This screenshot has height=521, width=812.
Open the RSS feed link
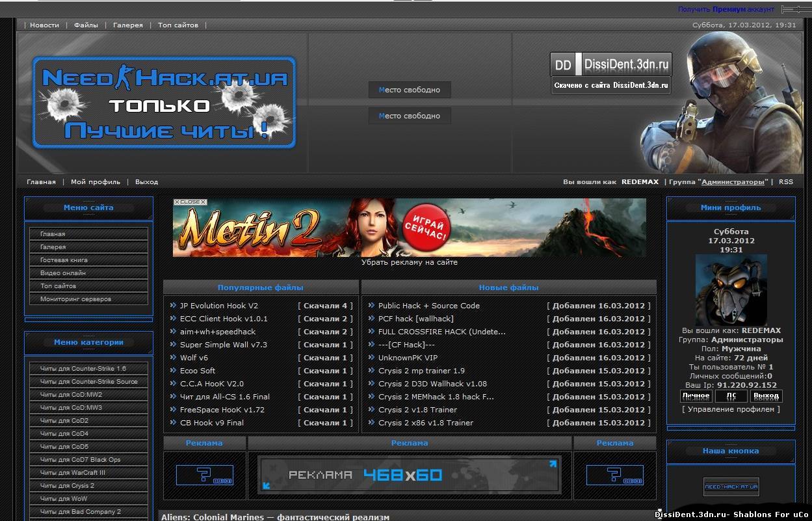click(786, 182)
